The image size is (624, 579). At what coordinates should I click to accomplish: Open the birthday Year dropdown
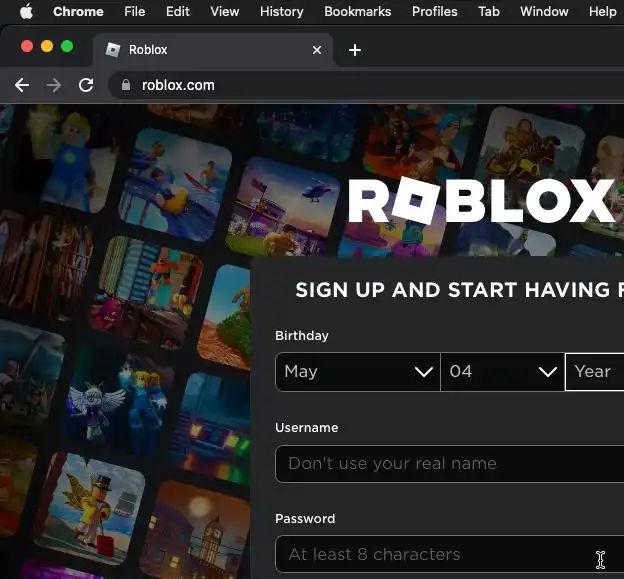(x=595, y=372)
